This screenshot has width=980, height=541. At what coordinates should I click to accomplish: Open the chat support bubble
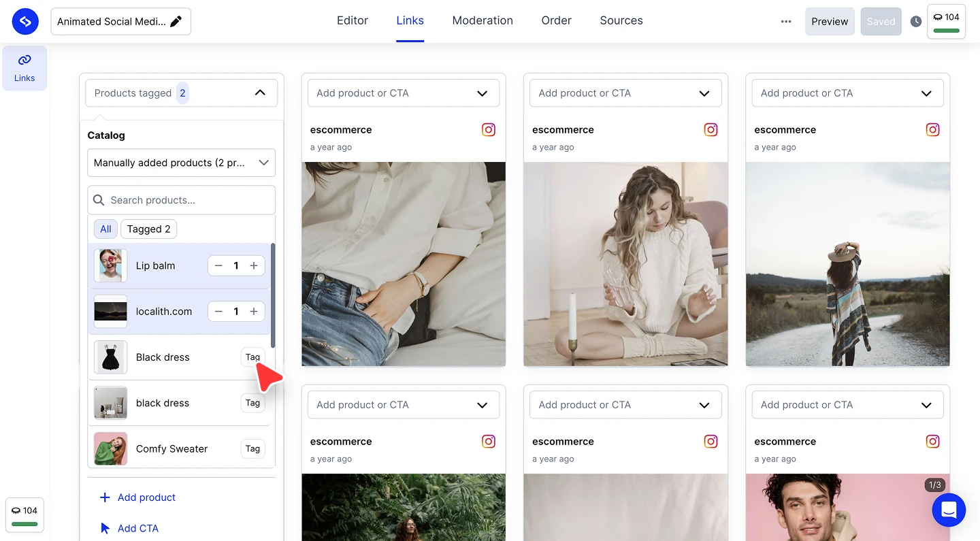(x=949, y=510)
